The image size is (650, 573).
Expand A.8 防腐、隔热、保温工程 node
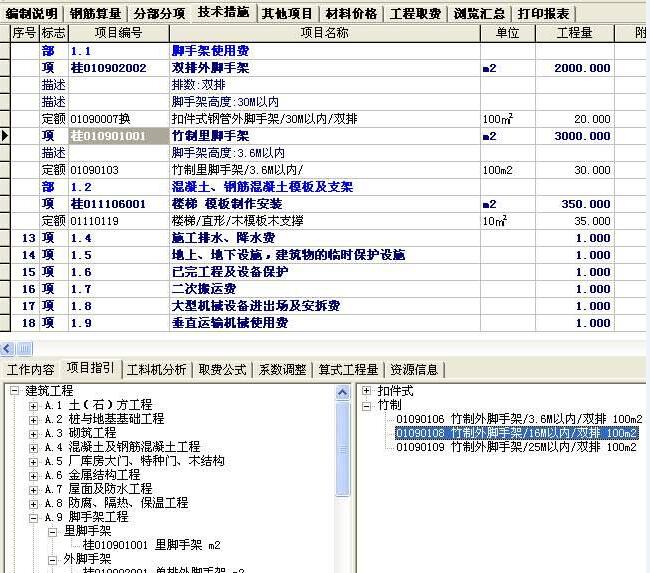pyautogui.click(x=34, y=504)
